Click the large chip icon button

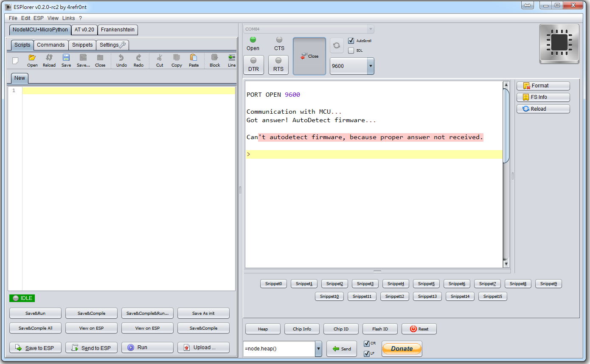pos(559,44)
